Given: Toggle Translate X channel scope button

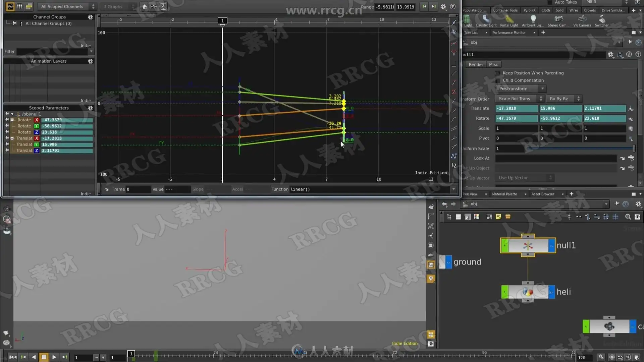Looking at the screenshot, I should (x=37, y=138).
